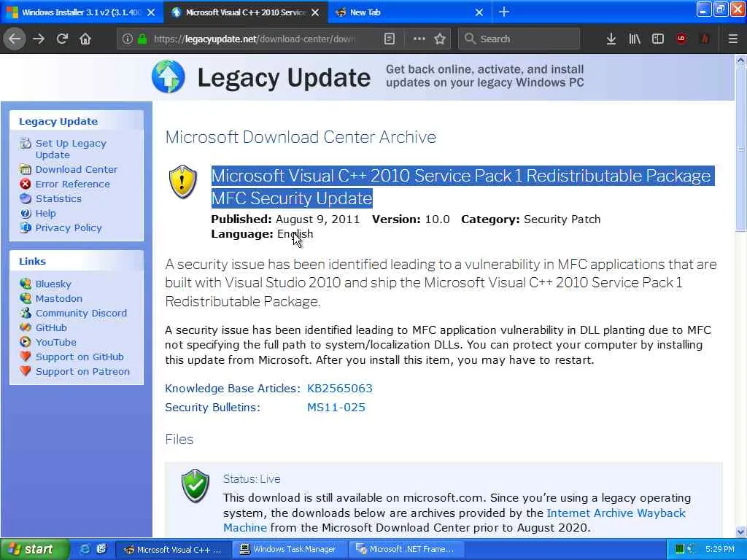This screenshot has width=747, height=560.
Task: Toggle reader view icon
Action: (390, 39)
